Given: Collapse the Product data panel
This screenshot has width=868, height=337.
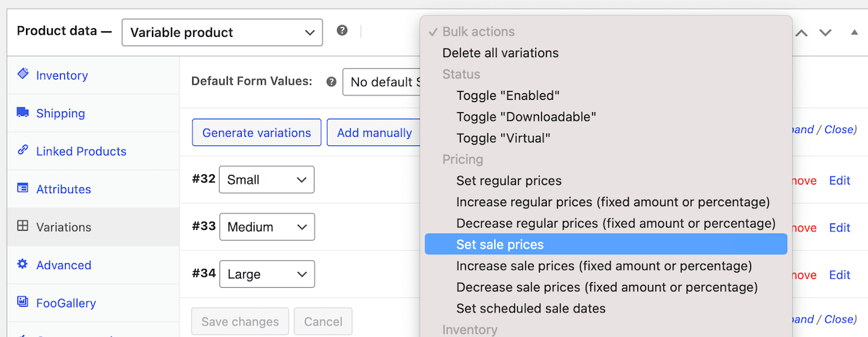Looking at the screenshot, I should coord(854,33).
